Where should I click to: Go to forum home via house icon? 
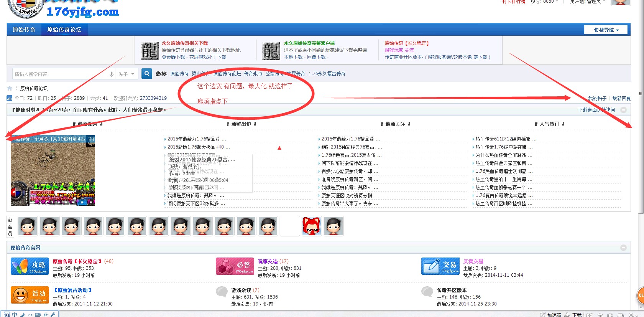tap(10, 88)
